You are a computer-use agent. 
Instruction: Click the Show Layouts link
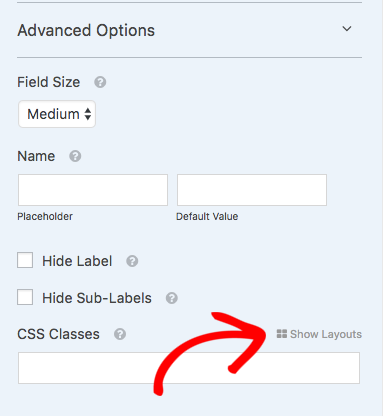coord(326,334)
